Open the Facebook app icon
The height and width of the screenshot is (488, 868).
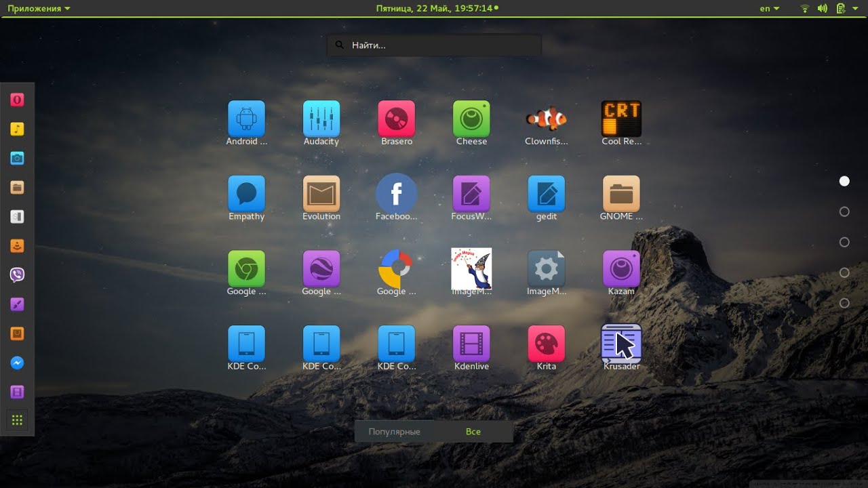coord(396,194)
